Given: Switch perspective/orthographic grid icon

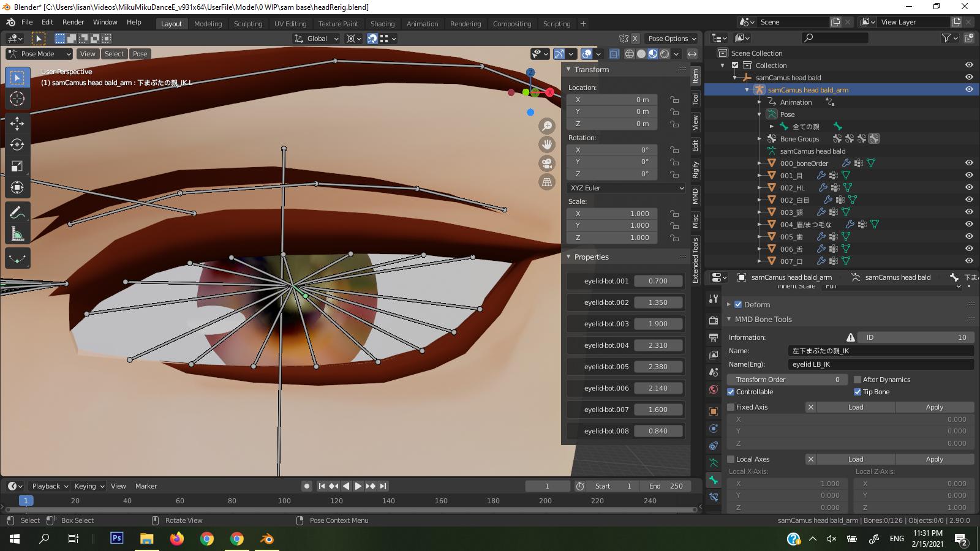Looking at the screenshot, I should click(x=547, y=182).
